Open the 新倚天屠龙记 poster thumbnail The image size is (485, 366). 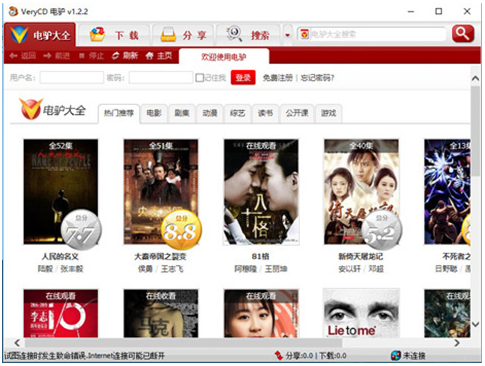point(361,192)
